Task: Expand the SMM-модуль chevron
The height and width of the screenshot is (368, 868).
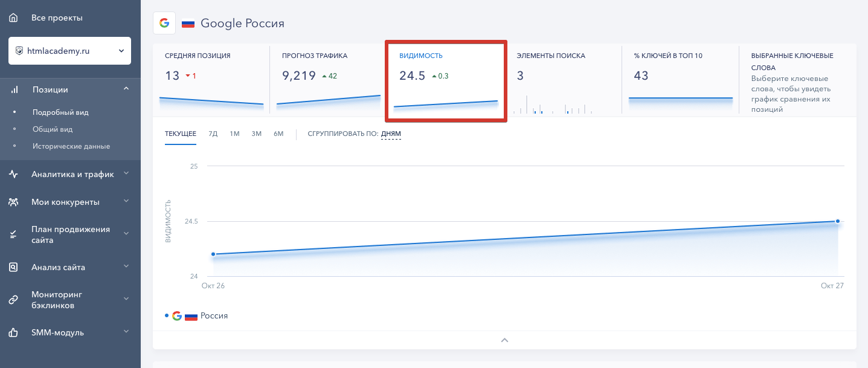Action: coord(126,332)
